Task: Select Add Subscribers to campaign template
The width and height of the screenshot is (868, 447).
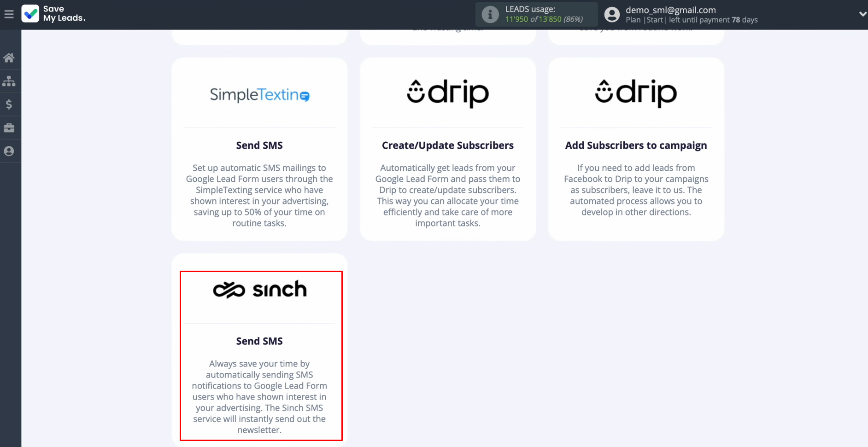Action: coord(636,145)
